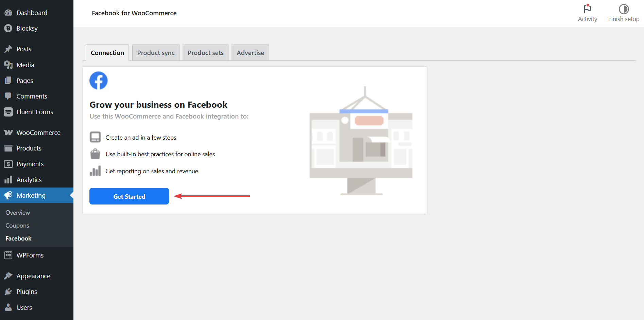644x320 pixels.
Task: Click the Products archive box icon
Action: pos(8,148)
